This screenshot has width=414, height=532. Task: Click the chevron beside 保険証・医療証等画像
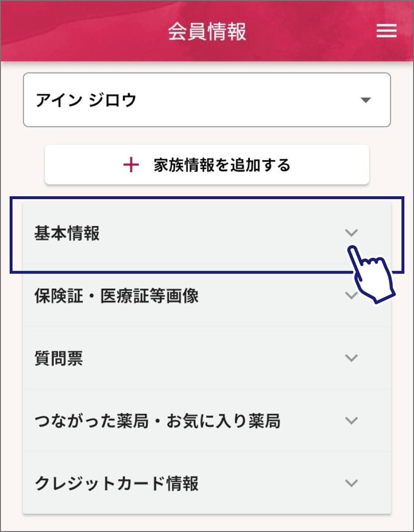pos(350,295)
